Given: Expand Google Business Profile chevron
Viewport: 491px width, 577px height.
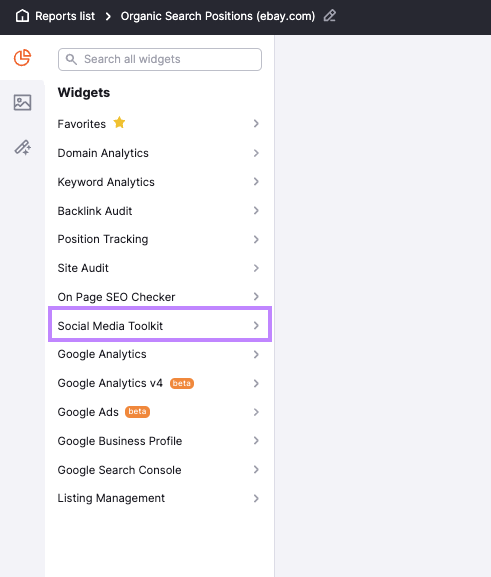Looking at the screenshot, I should tap(256, 440).
